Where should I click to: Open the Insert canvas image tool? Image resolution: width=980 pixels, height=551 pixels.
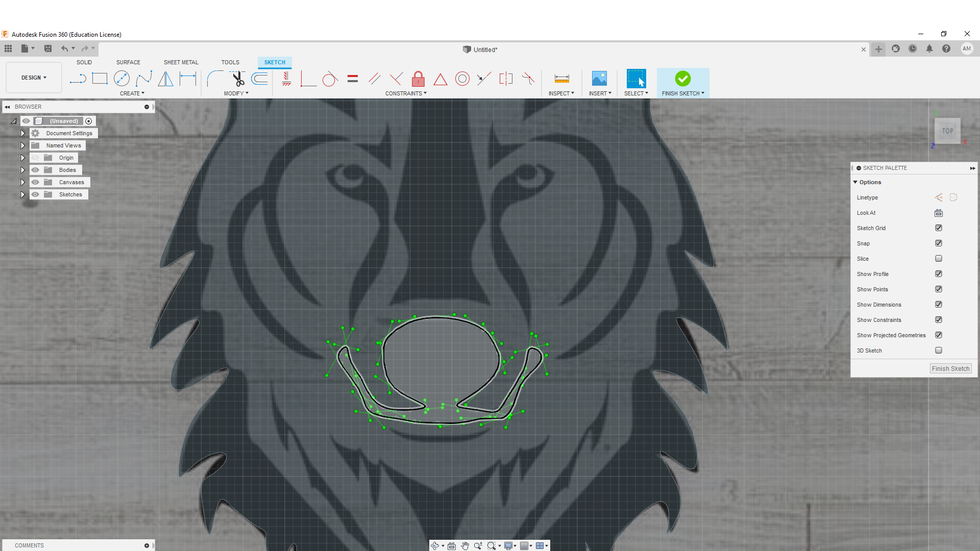tap(599, 79)
